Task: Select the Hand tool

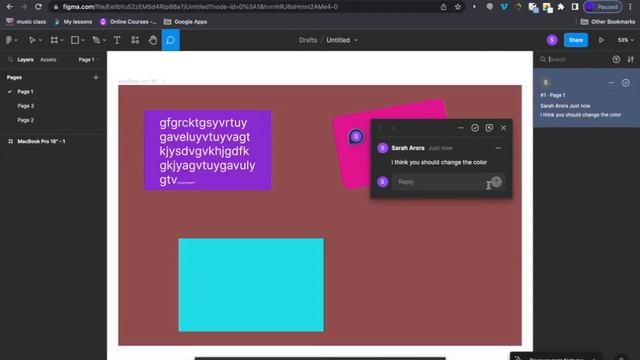Action: [153, 40]
